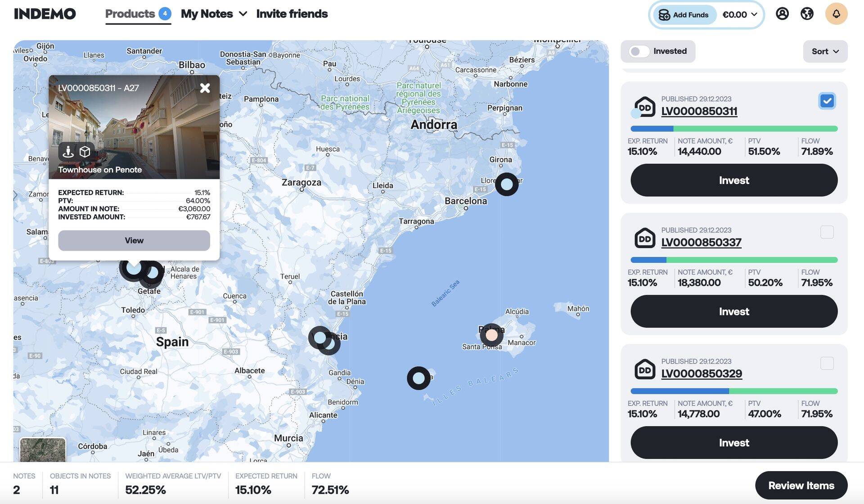Image resolution: width=864 pixels, height=504 pixels.
Task: Close the Townhouse on Penote popup
Action: point(205,88)
